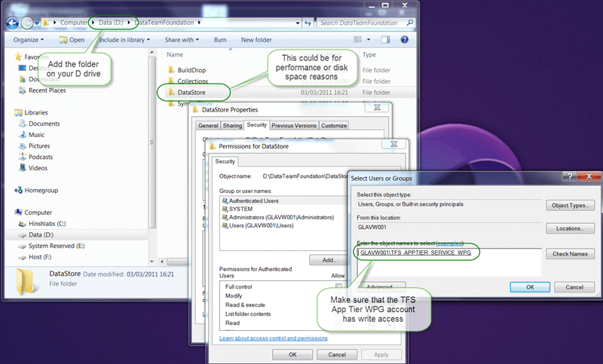The image size is (603, 364).
Task: Open the recent pages dropdown arrow
Action: (x=37, y=23)
